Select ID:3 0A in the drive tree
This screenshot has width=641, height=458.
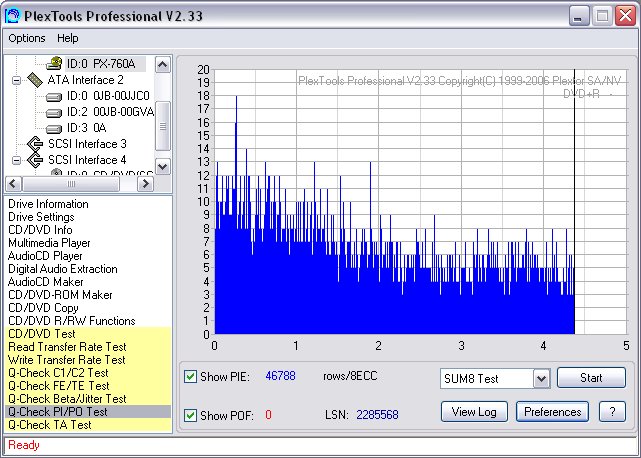(87, 128)
